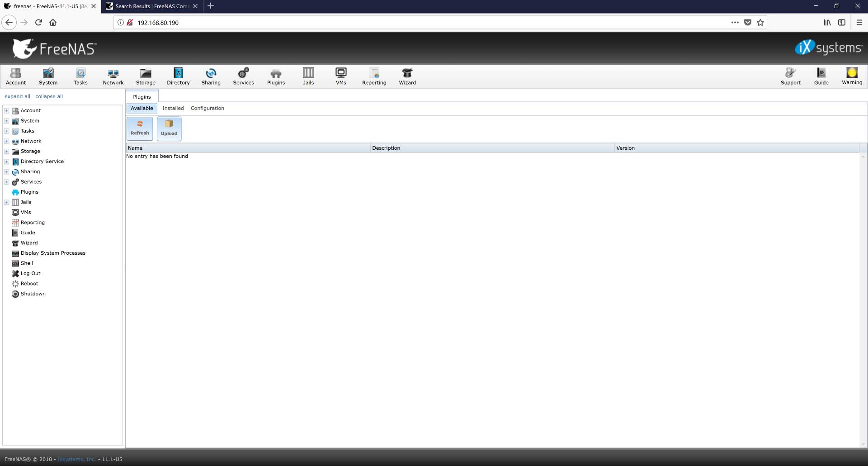Select Plugins in the sidebar tree
Screen dimensions: 868x466
pos(29,192)
